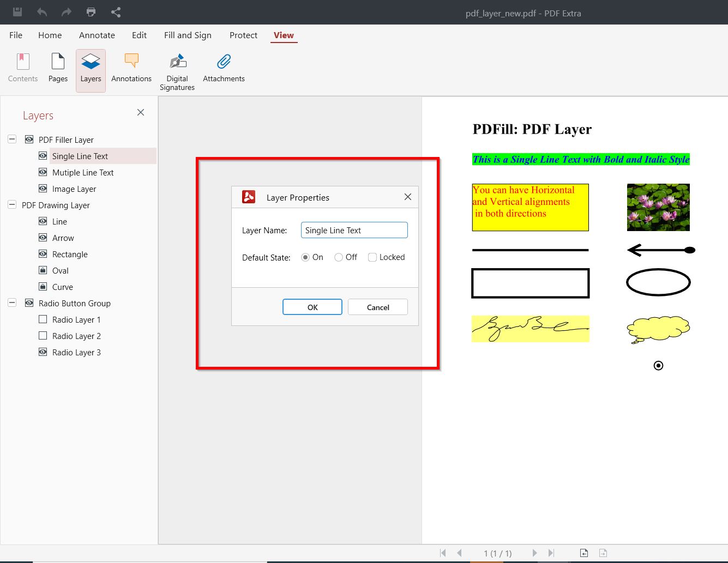
Task: Collapse the Radio Button Group tree node
Action: tap(11, 302)
